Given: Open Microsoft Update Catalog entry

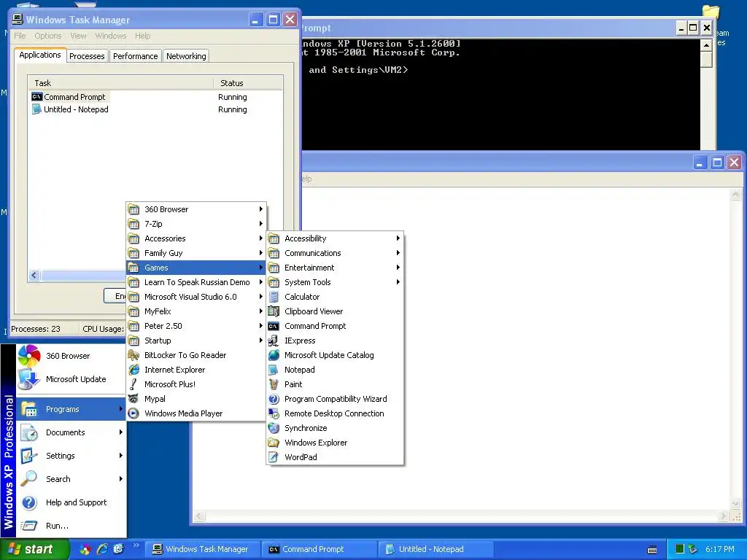Looking at the screenshot, I should [336, 355].
